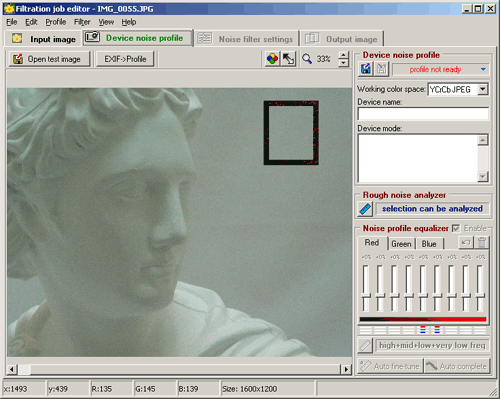Screen dimensions: 500x399
Task: Open the File menu
Action: [x=12, y=22]
